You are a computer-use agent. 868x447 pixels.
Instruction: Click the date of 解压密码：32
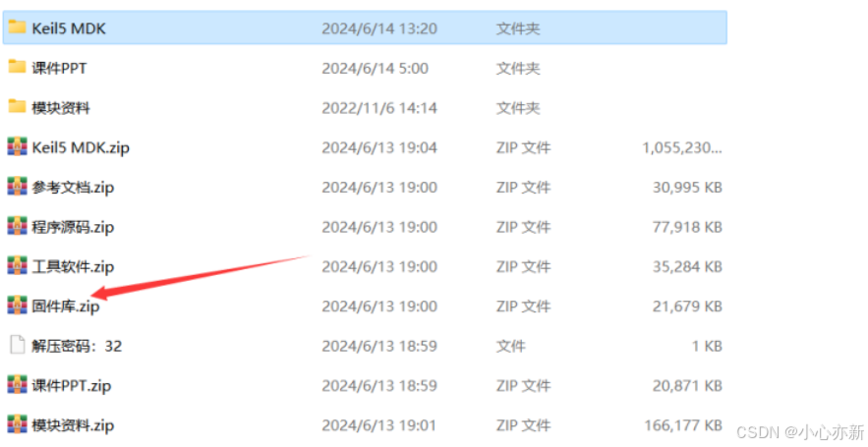click(379, 347)
